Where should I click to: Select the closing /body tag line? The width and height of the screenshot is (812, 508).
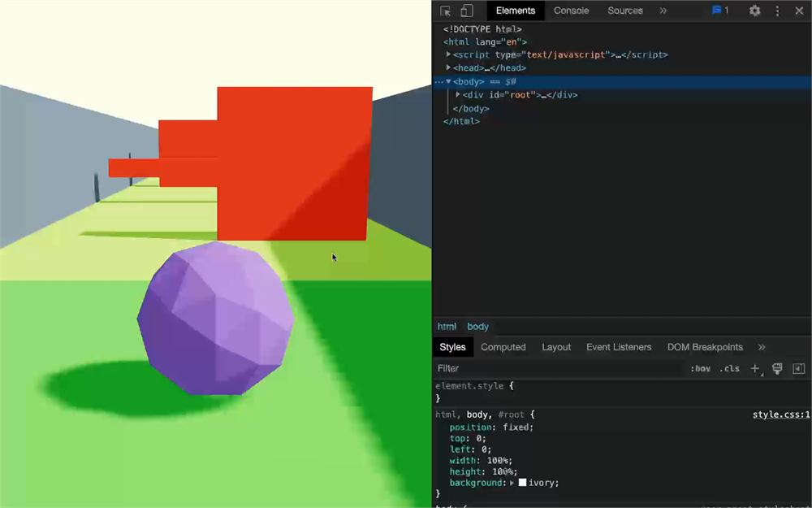pos(471,108)
